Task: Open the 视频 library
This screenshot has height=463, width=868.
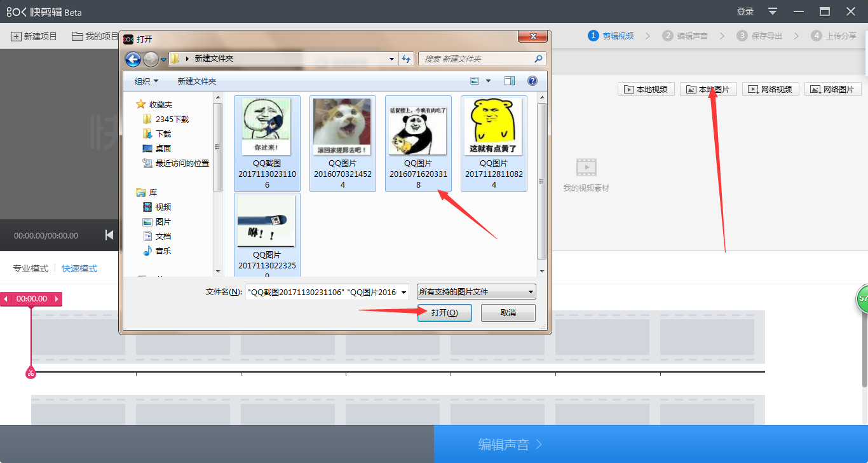Action: point(157,207)
